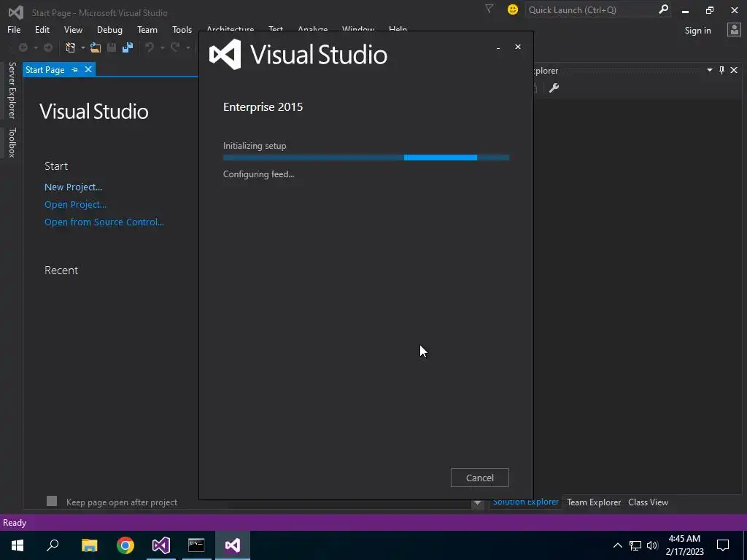Click the New Project toolbar icon
Screen dimensions: 747x560
pyautogui.click(x=71, y=47)
